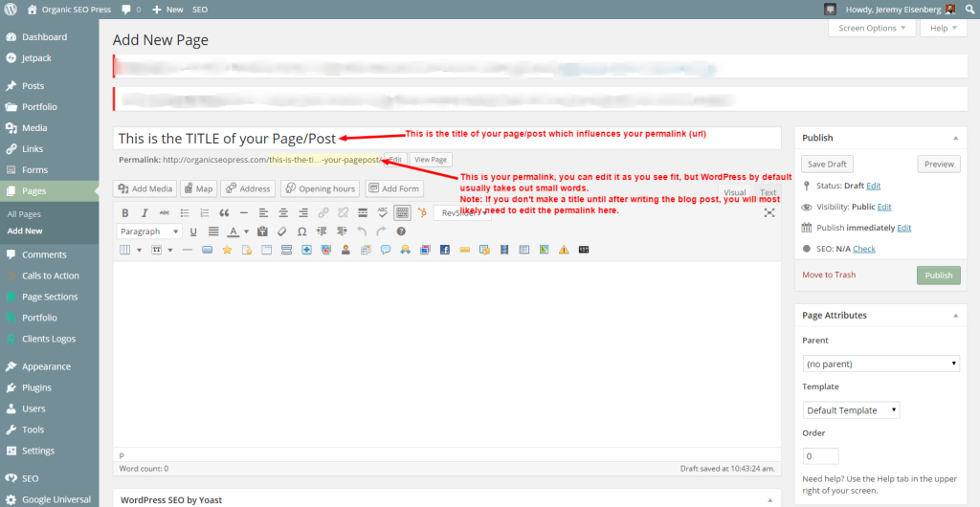The image size is (980, 507).
Task: Insert a bulleted list
Action: pyautogui.click(x=185, y=212)
